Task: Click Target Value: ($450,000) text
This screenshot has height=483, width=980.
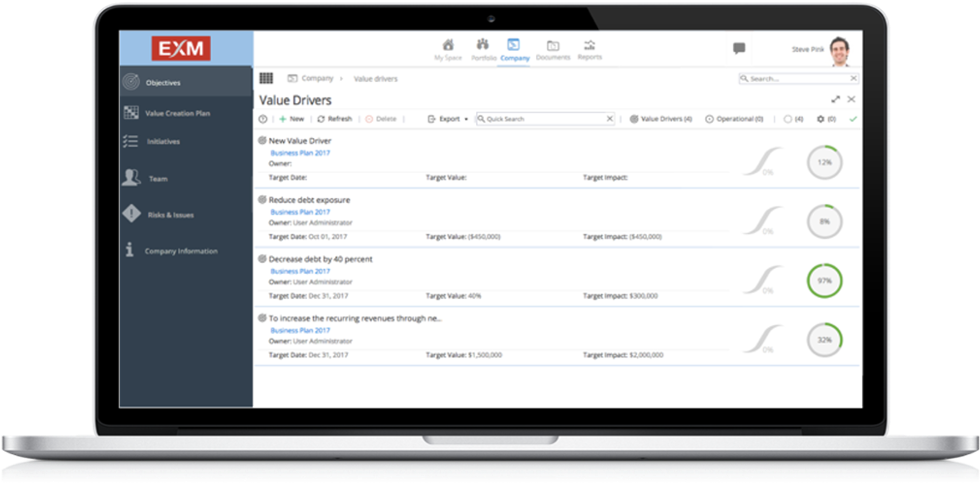Action: point(463,237)
